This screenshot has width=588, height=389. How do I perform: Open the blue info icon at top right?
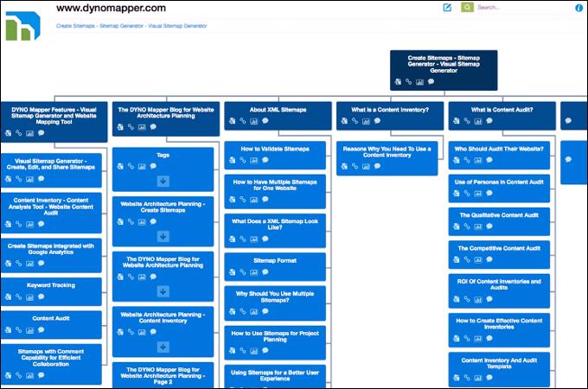[579, 8]
